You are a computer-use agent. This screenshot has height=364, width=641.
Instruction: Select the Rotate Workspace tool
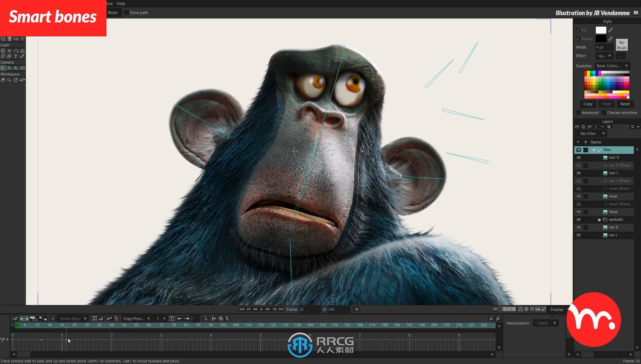pos(16,80)
